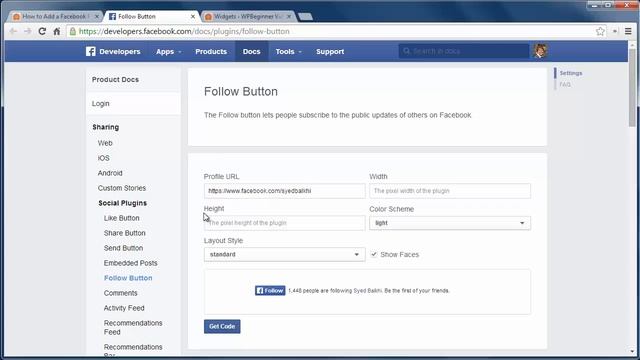This screenshot has height=360, width=640.
Task: Open the Comments docs link
Action: 120,293
